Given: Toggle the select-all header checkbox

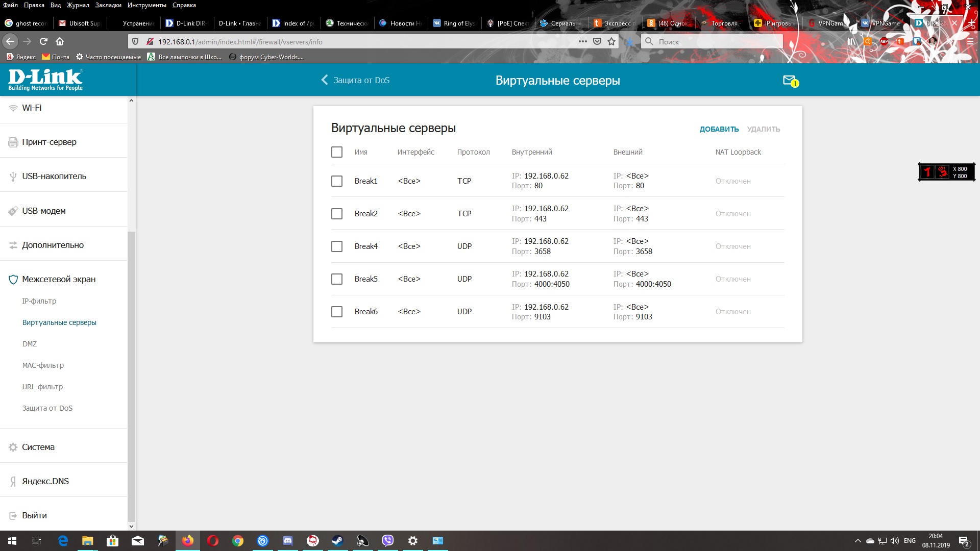Looking at the screenshot, I should click(x=337, y=152).
